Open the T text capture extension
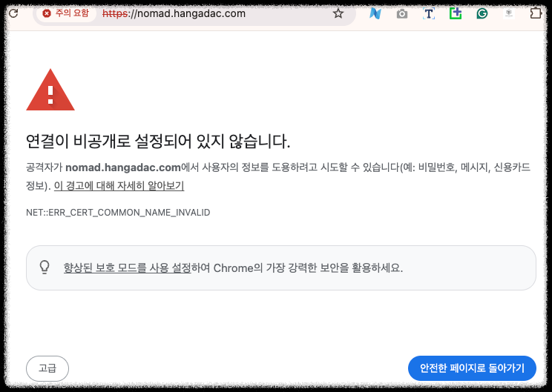The image size is (552, 392). (428, 14)
